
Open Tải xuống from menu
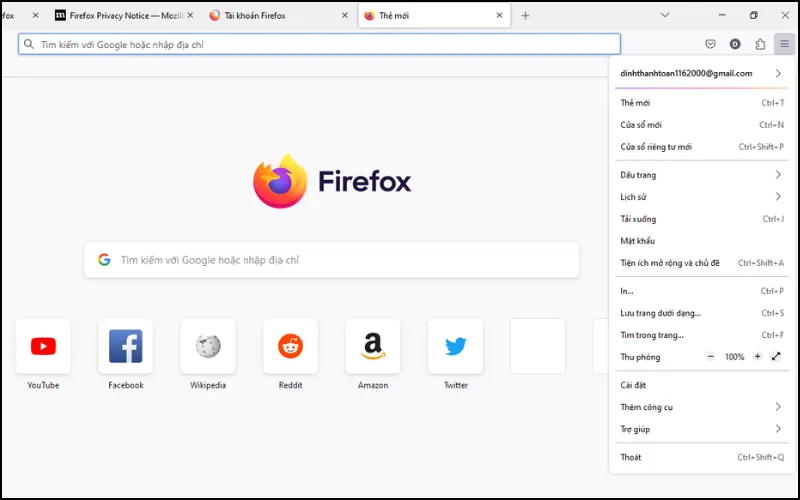coord(702,219)
